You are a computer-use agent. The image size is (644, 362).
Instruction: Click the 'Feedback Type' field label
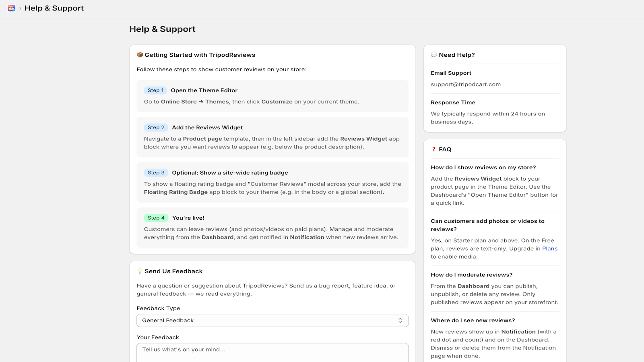click(x=158, y=309)
